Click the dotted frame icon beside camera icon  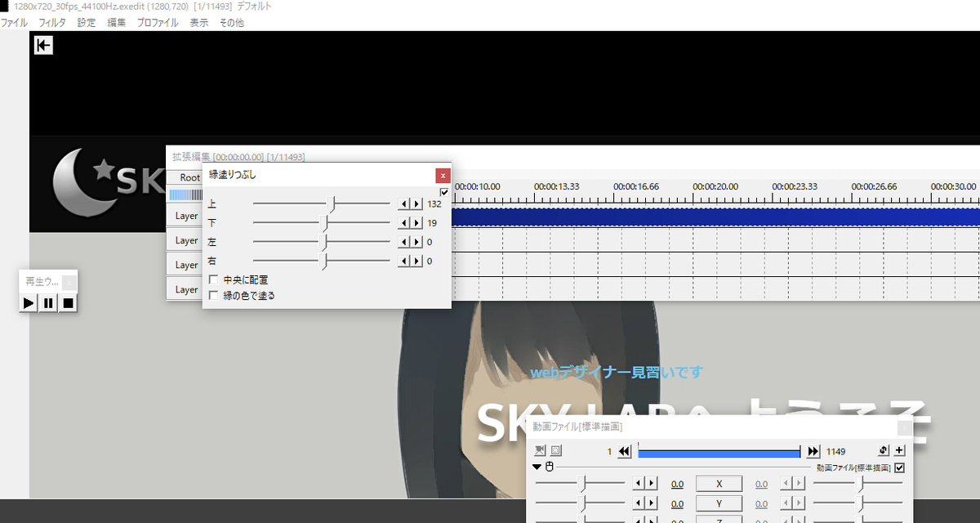coord(555,450)
